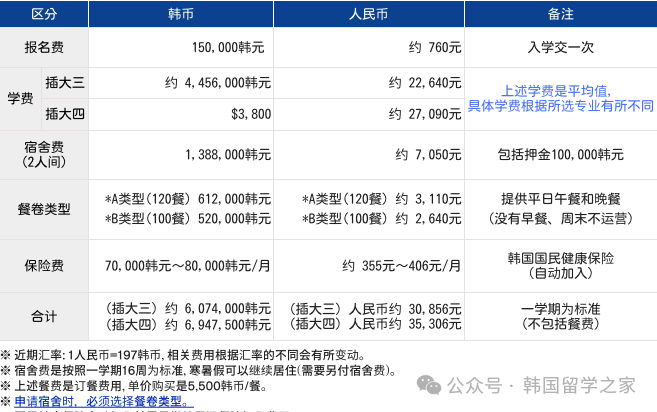Click the 一学期为标准 note
Viewport: 657px width, 412px height.
click(x=561, y=309)
